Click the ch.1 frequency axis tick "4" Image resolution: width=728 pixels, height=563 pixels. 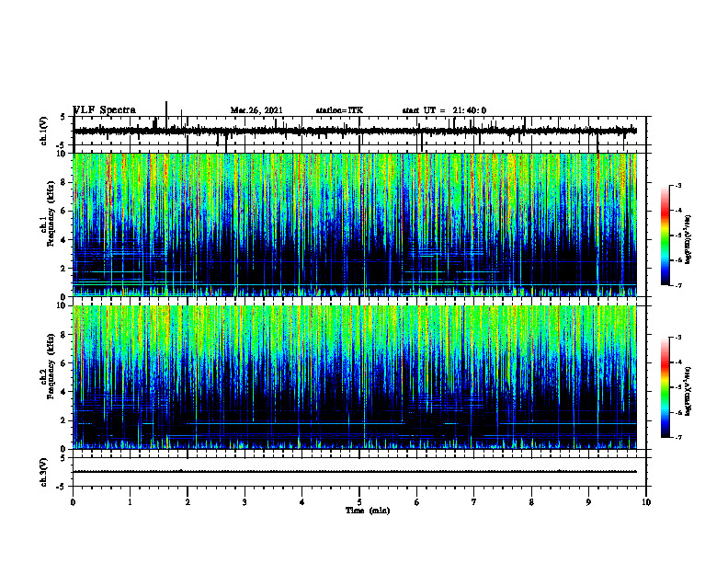[x=64, y=240]
